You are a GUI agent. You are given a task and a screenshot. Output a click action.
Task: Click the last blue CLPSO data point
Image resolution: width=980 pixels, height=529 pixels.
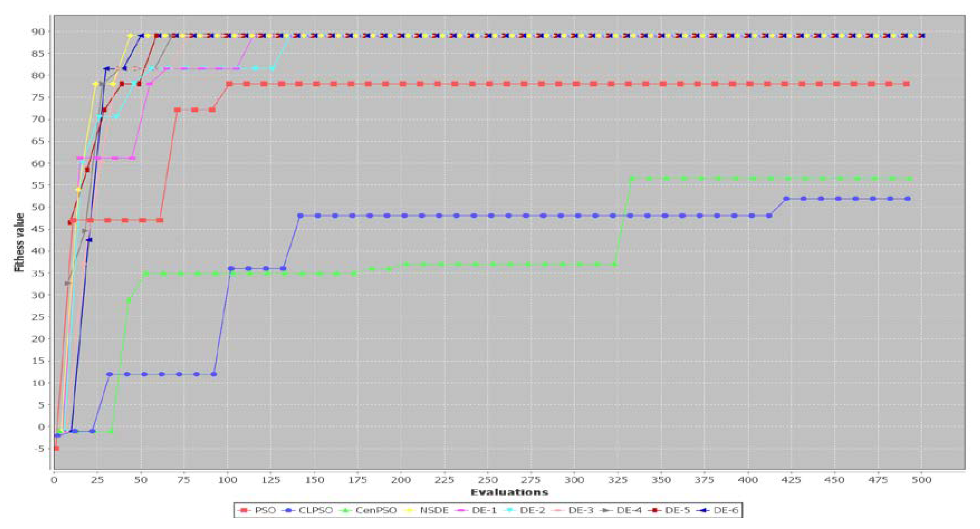pyautogui.click(x=908, y=199)
